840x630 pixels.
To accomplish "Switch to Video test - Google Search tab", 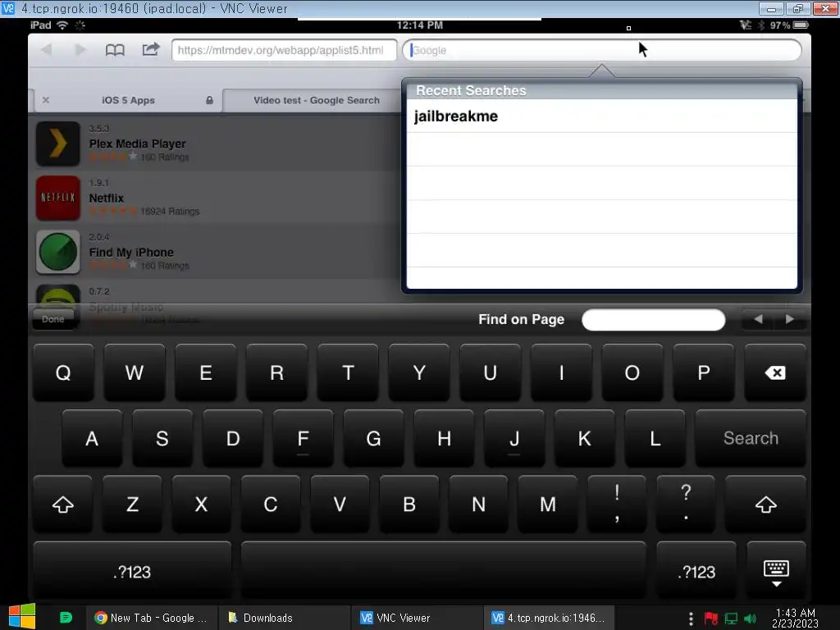I will click(x=316, y=100).
